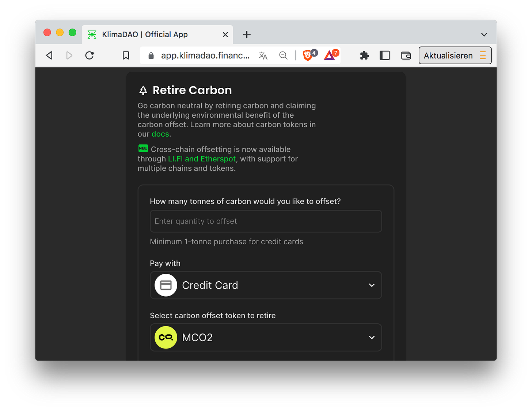Click the padlock site security icon
This screenshot has height=411, width=532.
[x=151, y=56]
